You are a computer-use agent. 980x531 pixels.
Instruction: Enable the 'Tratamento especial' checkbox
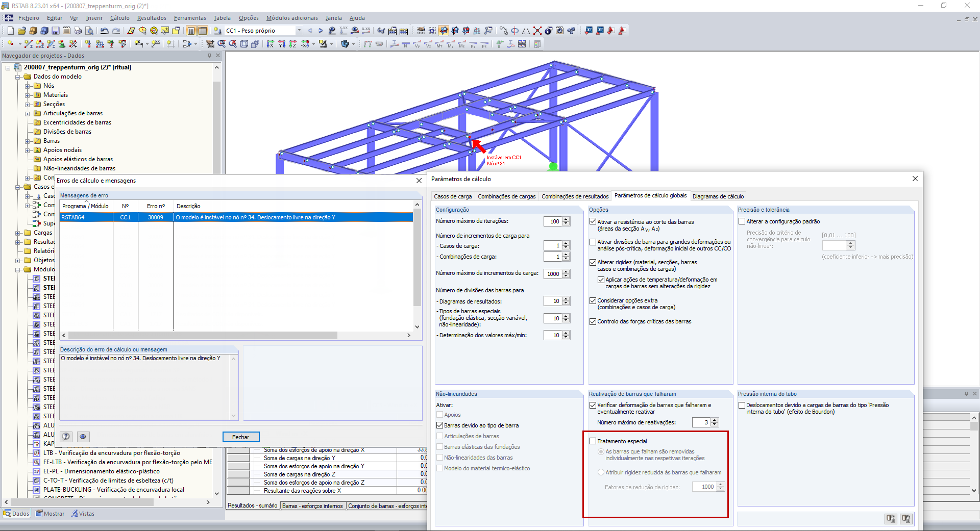(593, 441)
